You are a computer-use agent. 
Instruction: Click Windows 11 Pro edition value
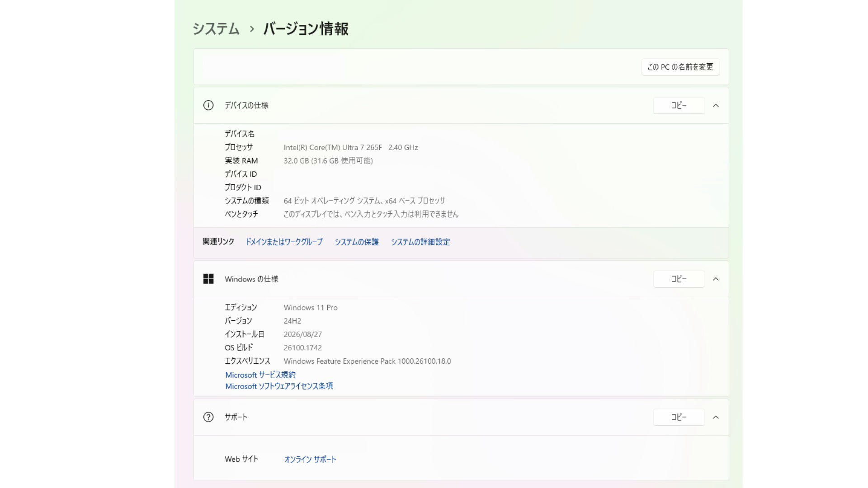(311, 307)
